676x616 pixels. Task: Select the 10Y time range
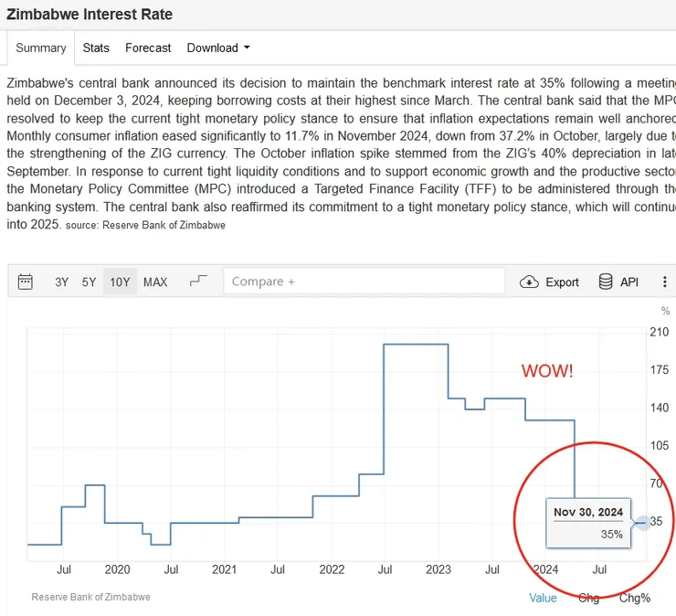pyautogui.click(x=120, y=282)
